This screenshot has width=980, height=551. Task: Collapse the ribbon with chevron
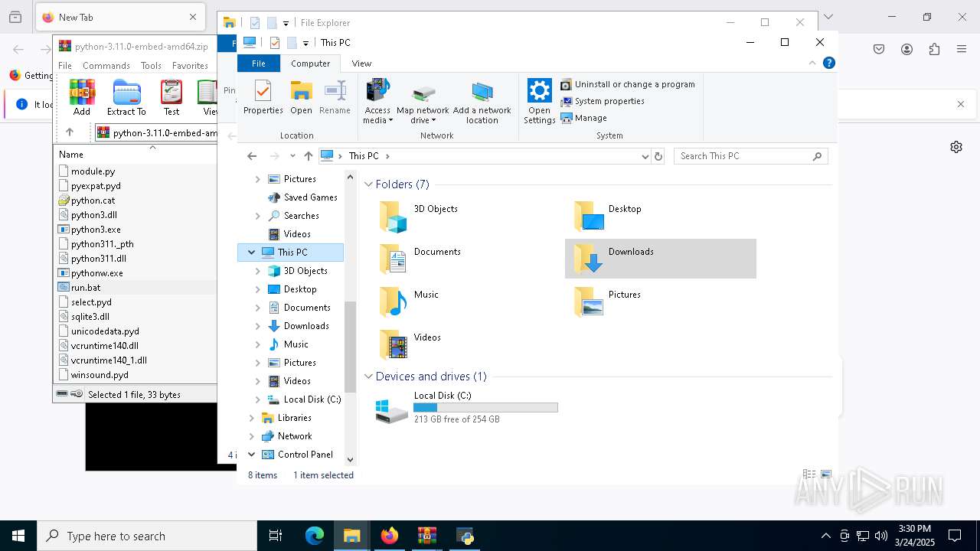click(x=812, y=64)
